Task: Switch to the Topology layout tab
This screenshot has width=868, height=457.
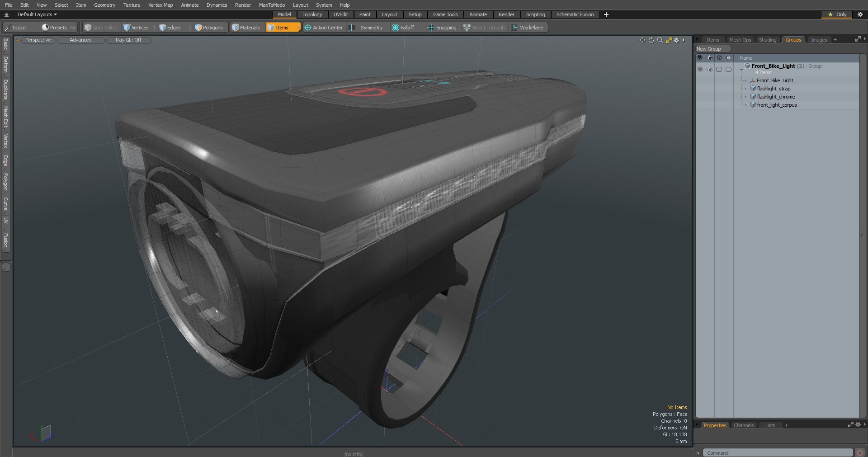Action: (312, 14)
